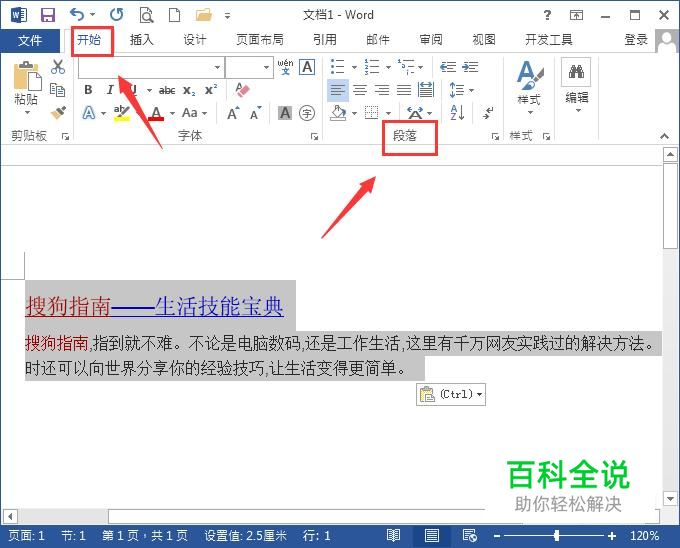
Task: Click the Paste clipboard icon
Action: (x=27, y=76)
